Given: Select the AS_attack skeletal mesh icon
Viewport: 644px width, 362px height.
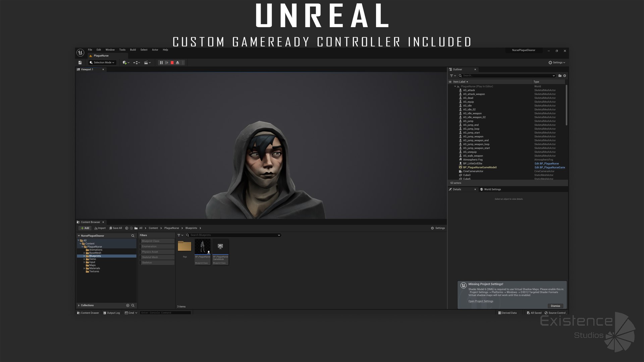Looking at the screenshot, I should tap(461, 90).
